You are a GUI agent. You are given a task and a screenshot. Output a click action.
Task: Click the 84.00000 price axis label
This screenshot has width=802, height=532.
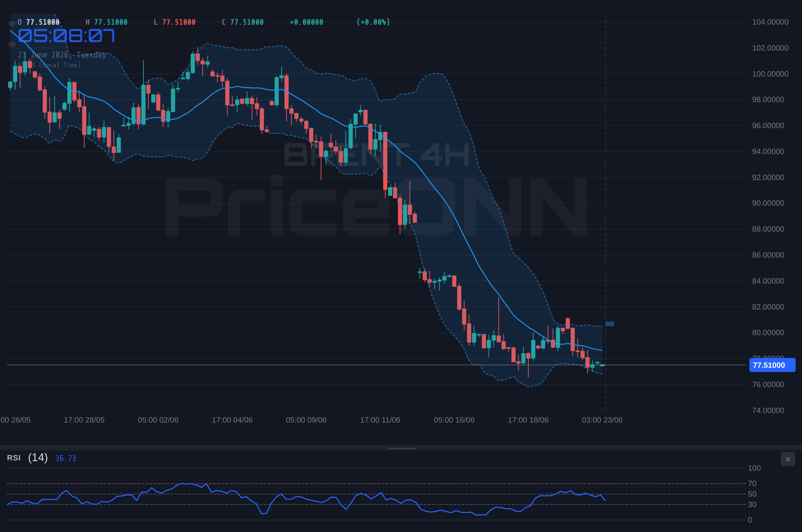(x=768, y=281)
